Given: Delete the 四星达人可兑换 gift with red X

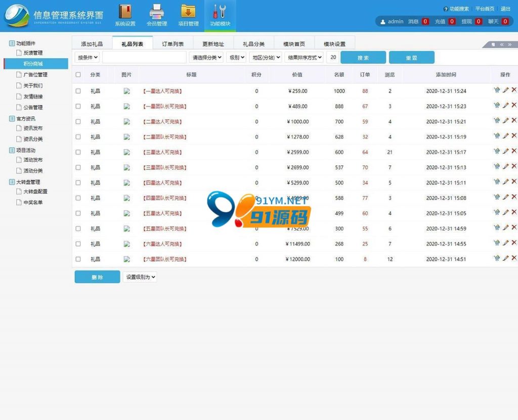Looking at the screenshot, I should [x=514, y=181].
